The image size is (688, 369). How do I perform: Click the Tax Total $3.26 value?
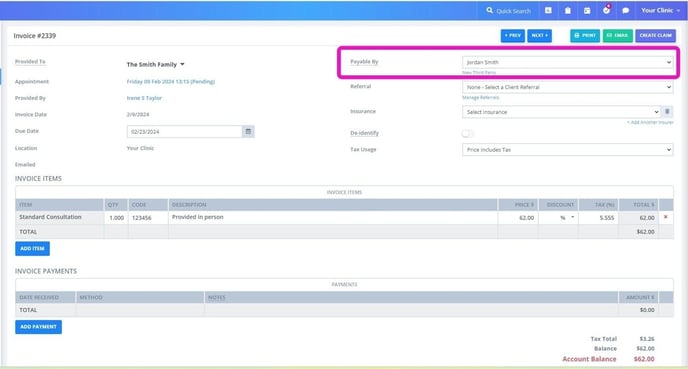click(647, 339)
